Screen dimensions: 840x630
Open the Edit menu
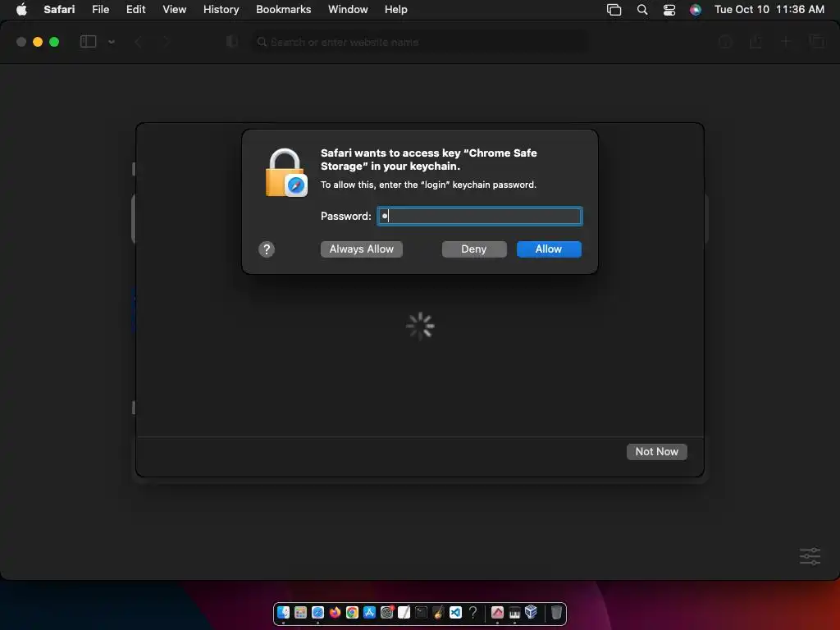click(x=135, y=9)
